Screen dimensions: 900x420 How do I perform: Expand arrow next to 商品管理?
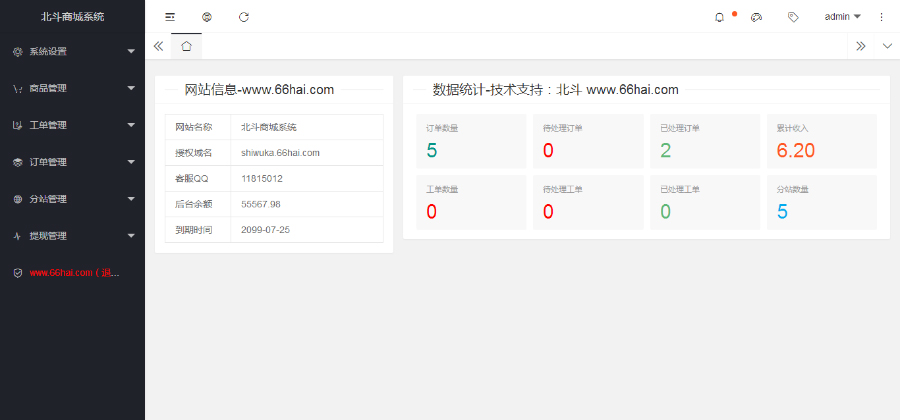coord(131,88)
